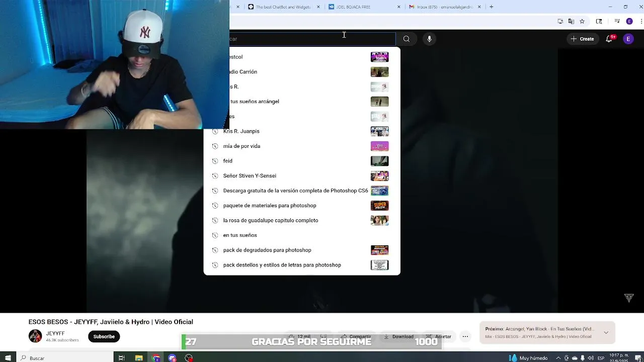The height and width of the screenshot is (362, 644).
Task: Open the JEYYFF channel avatar
Action: pyautogui.click(x=35, y=336)
